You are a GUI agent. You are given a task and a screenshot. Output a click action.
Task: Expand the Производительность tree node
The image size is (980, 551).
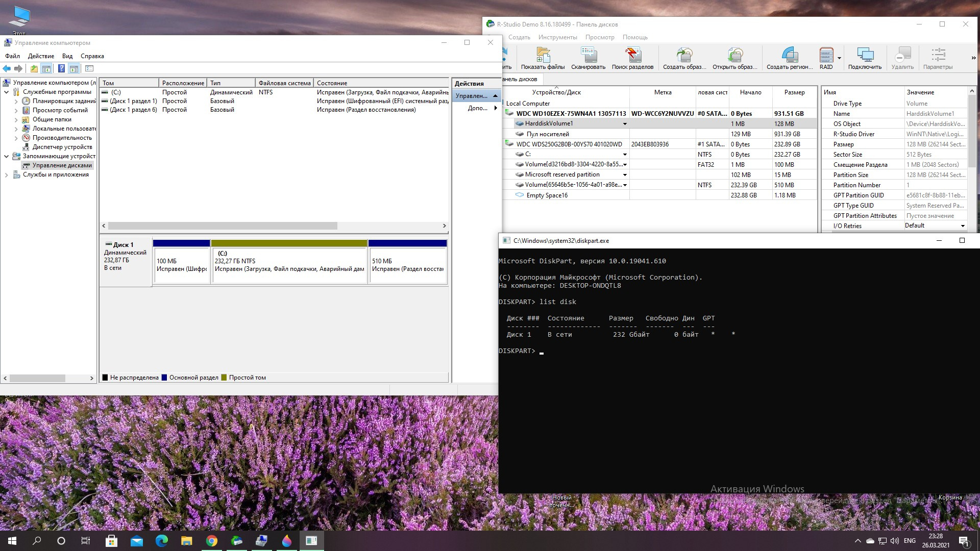[x=16, y=138]
